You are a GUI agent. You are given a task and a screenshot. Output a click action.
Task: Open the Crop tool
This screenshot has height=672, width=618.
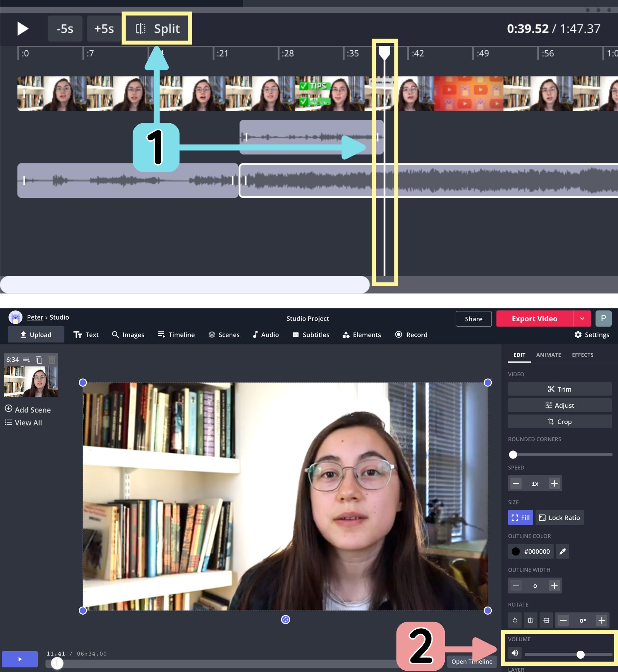(560, 422)
